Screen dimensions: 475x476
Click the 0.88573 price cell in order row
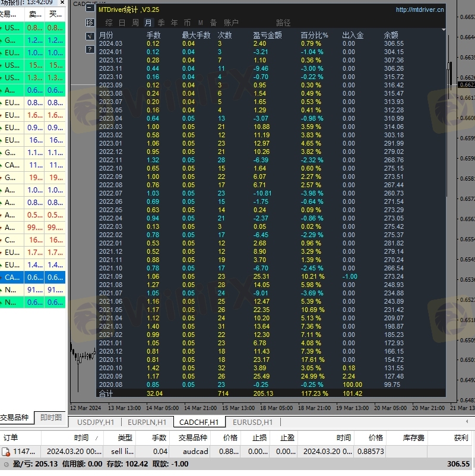(370, 452)
